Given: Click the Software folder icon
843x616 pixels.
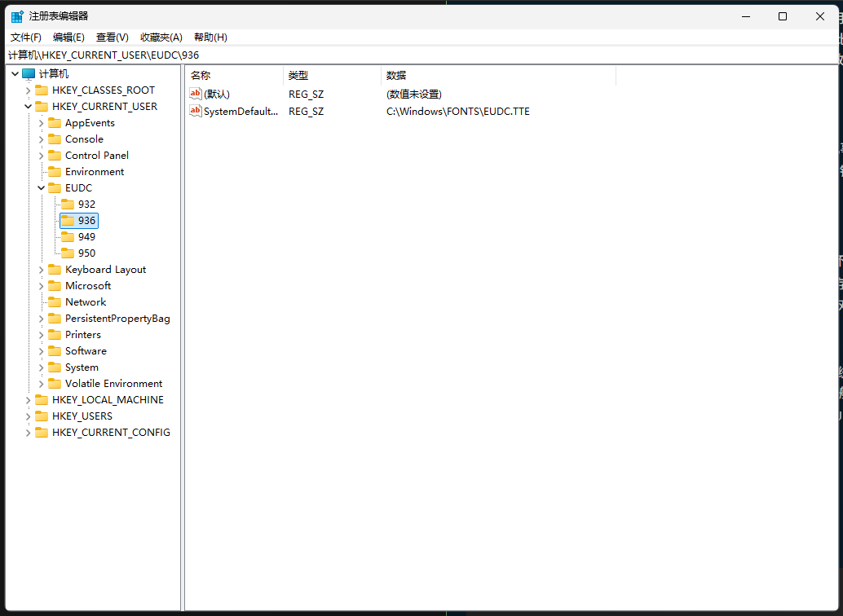Looking at the screenshot, I should 55,351.
